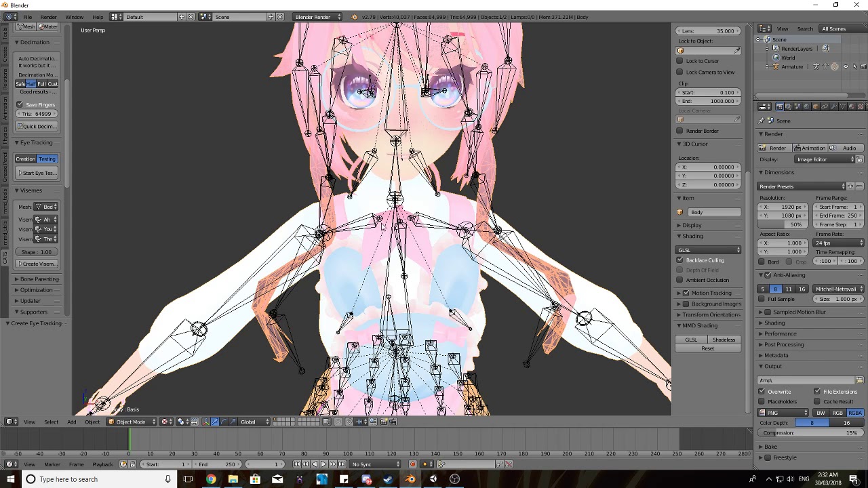Select the translate manipulator arrow icon
The width and height of the screenshot is (868, 488).
coord(215,422)
